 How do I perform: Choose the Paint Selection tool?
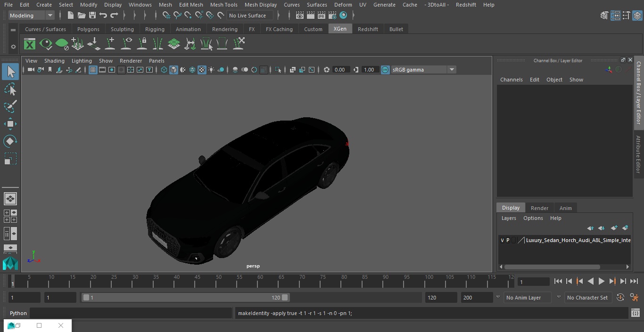10,106
